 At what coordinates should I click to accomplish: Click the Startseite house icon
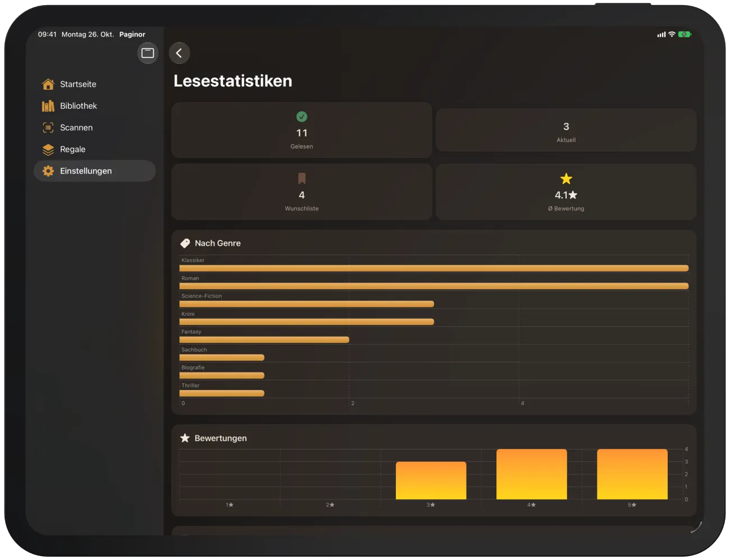click(x=48, y=84)
